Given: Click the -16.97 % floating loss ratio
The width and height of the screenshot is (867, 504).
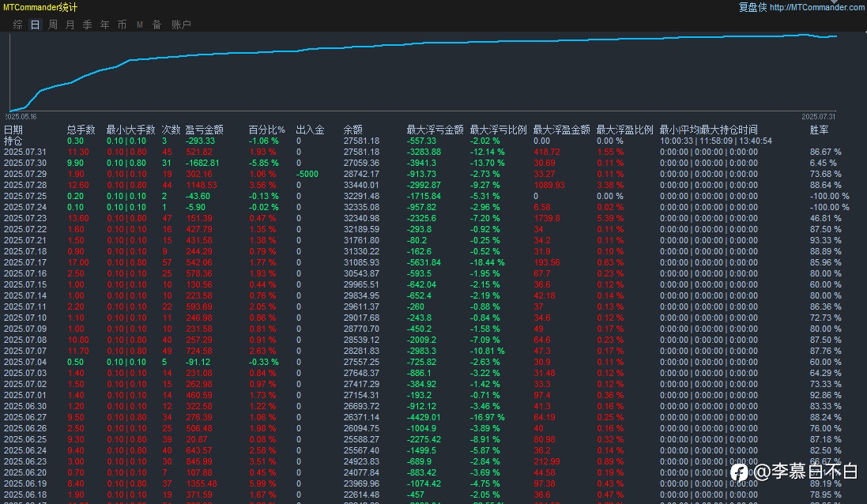Looking at the screenshot, I should click(x=487, y=417).
